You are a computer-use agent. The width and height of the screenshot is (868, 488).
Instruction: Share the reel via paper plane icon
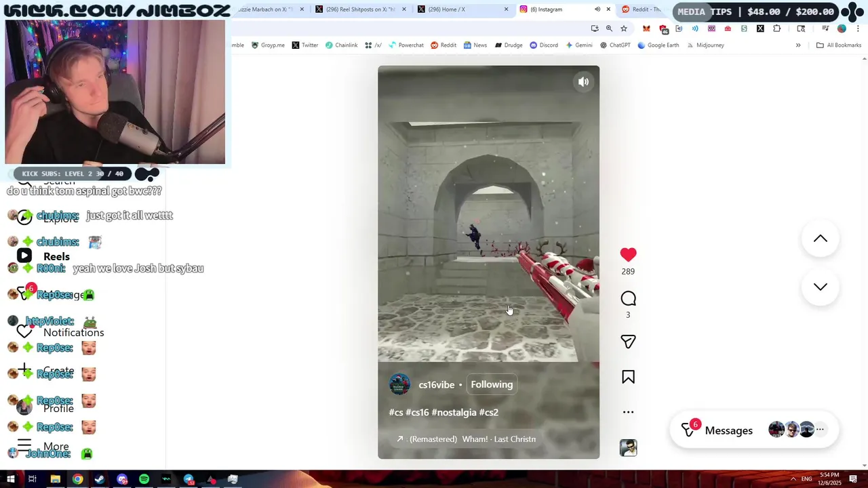pos(628,342)
